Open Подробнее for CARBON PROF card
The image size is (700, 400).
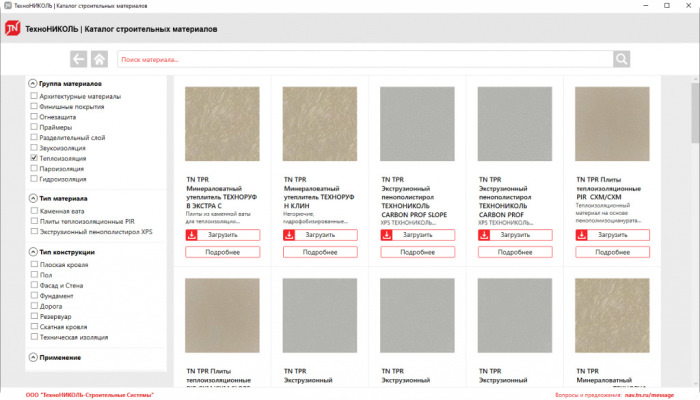pyautogui.click(x=515, y=252)
